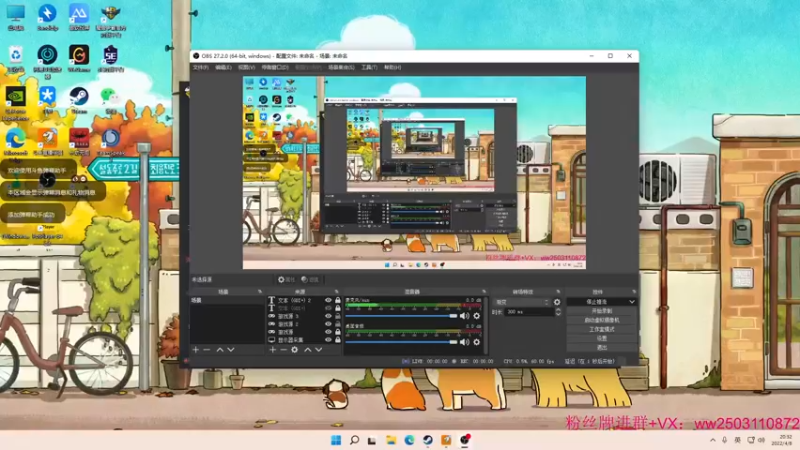Screen dimensions: 800x450
Task: Open the Steam desktop shortcut
Action: coord(79,99)
